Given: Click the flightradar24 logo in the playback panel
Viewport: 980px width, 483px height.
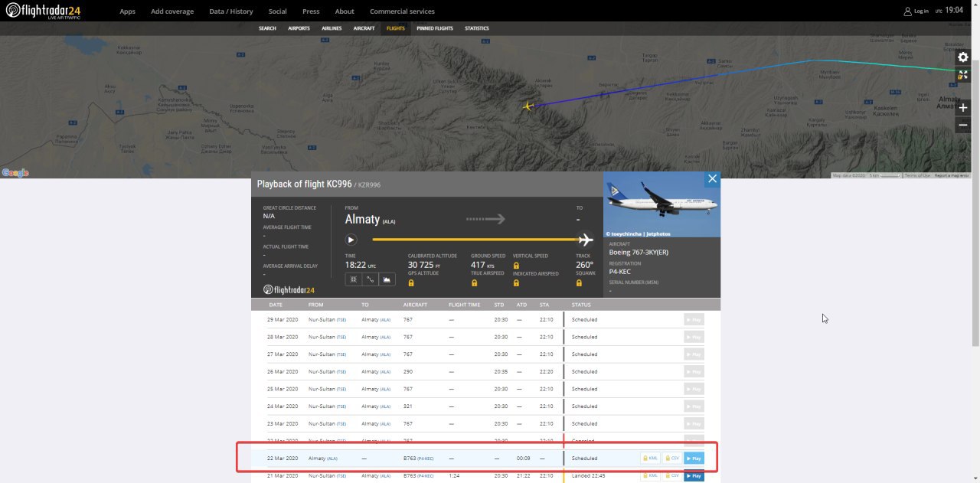Looking at the screenshot, I should pos(289,289).
